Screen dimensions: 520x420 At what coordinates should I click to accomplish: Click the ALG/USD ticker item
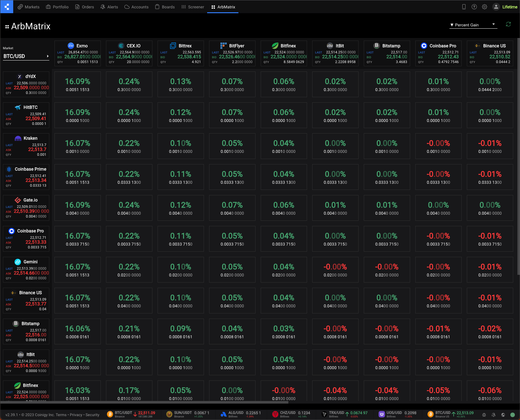point(241,414)
